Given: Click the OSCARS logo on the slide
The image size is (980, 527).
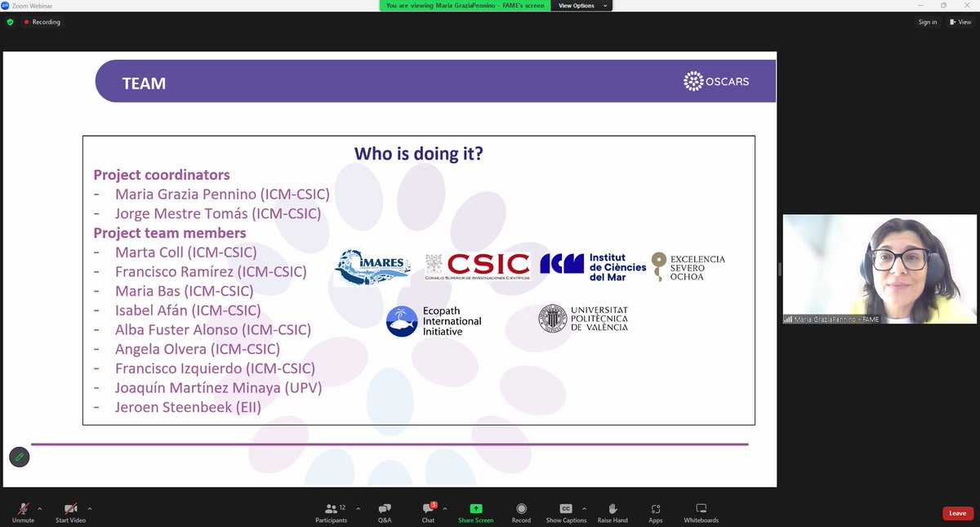Looking at the screenshot, I should pyautogui.click(x=716, y=81).
